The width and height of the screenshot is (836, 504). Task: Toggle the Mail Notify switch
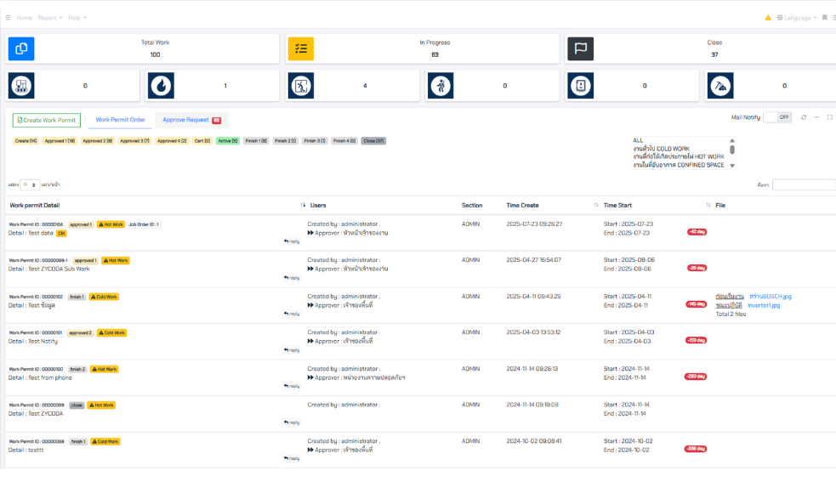776,117
